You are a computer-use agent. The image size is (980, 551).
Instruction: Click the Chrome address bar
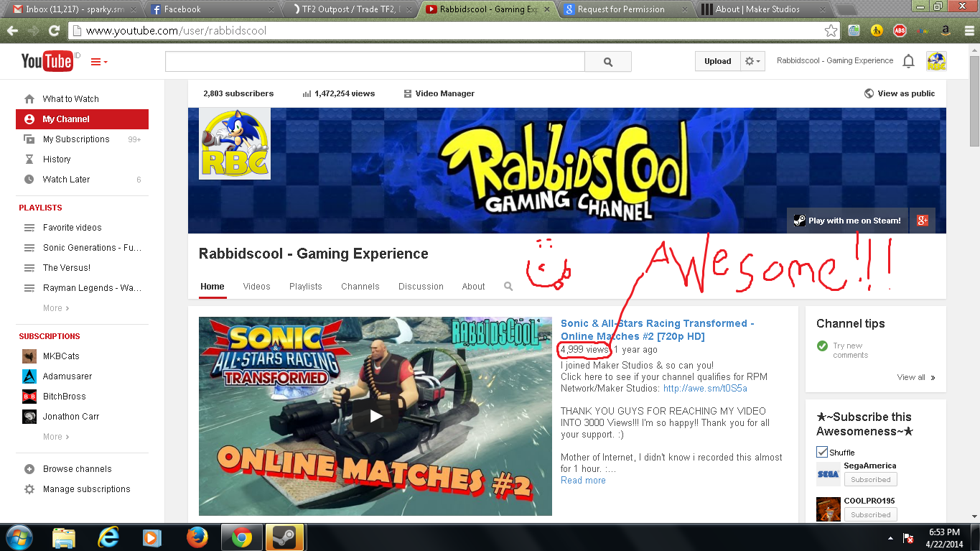pyautogui.click(x=454, y=31)
